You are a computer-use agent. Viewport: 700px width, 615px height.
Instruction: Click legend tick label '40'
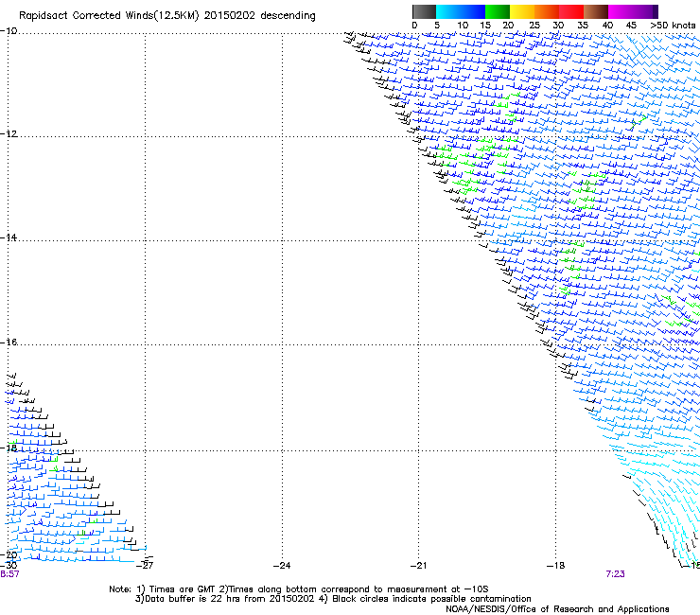point(607,26)
